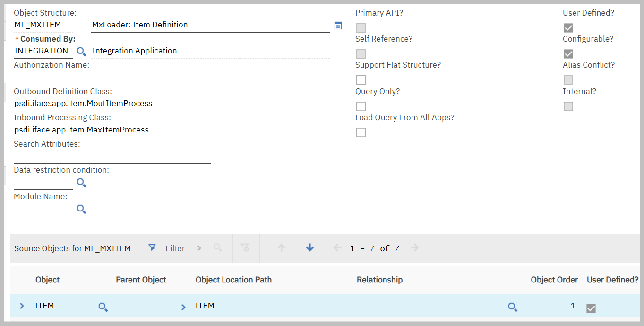This screenshot has height=326, width=644.
Task: Expand the ITEM row details chevron
Action: (22, 306)
